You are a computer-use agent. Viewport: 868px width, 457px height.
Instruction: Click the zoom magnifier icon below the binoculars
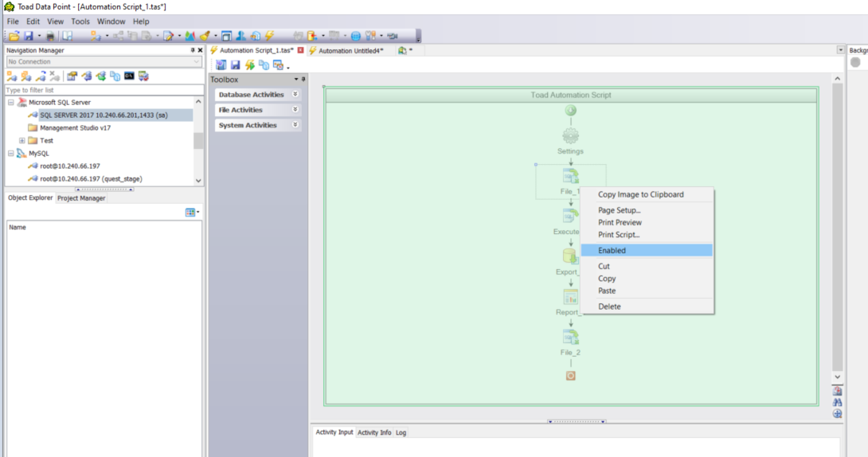837,414
